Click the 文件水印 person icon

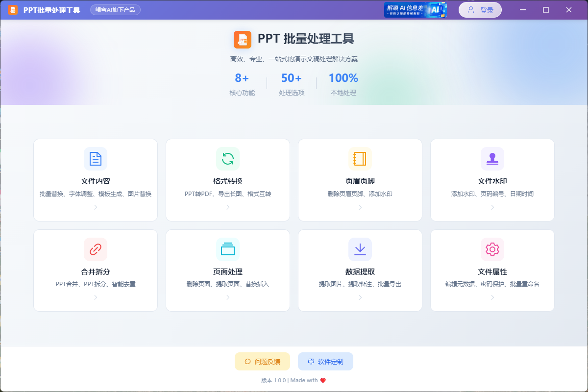[492, 159]
